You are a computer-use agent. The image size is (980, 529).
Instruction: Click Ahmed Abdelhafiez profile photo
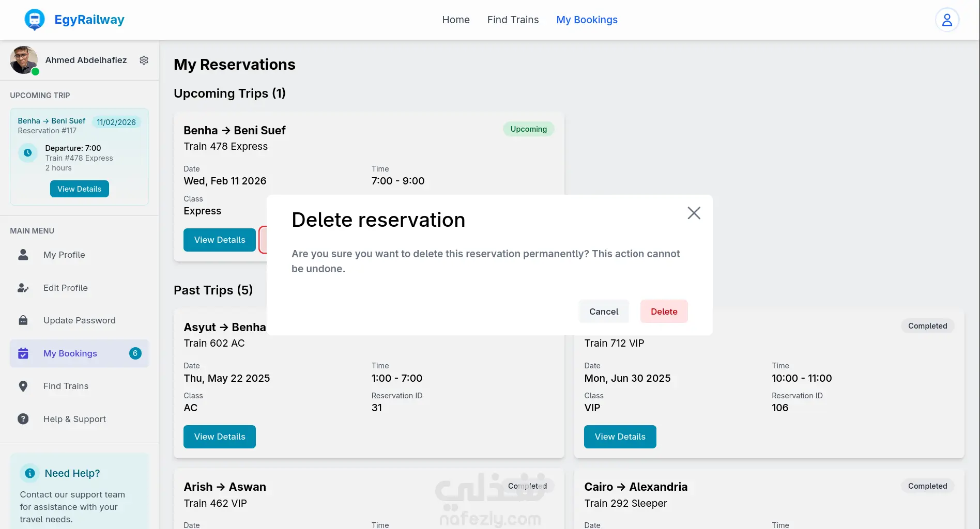pyautogui.click(x=23, y=60)
